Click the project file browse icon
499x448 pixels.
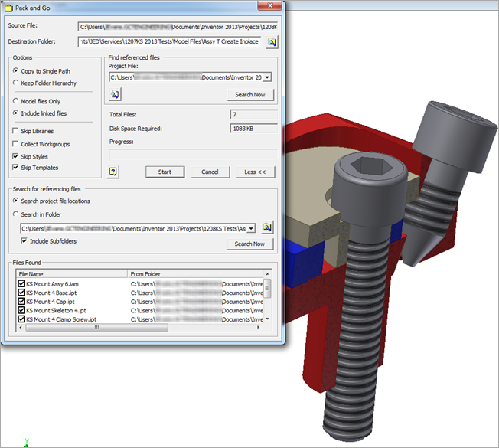(115, 94)
